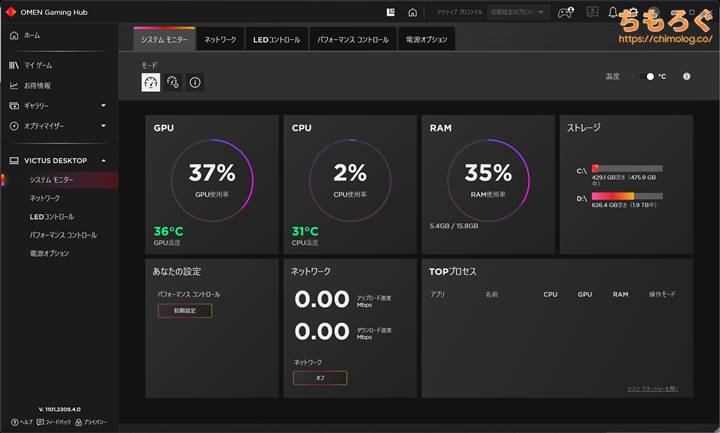The height and width of the screenshot is (433, 720).
Task: Click the アプリ column header in TOPプロセス
Action: tap(437, 294)
